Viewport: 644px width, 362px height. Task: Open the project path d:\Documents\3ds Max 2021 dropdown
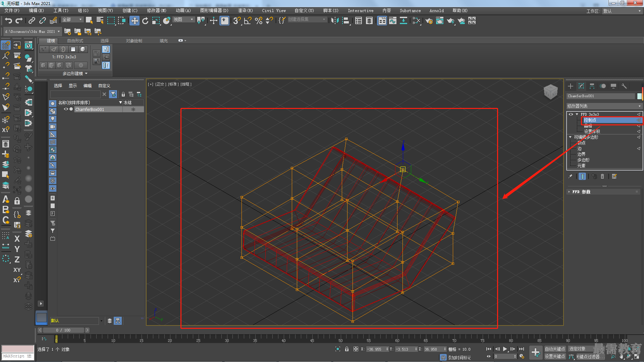click(x=33, y=32)
